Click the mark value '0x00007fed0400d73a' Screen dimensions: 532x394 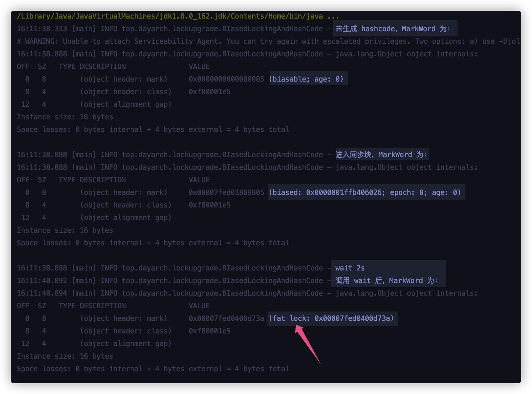226,318
